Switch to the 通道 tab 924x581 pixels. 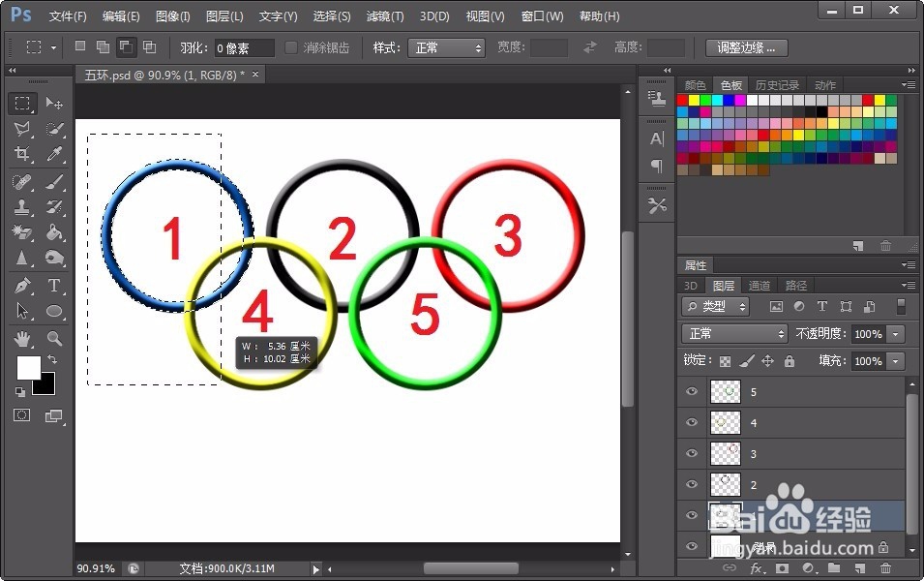tap(759, 286)
